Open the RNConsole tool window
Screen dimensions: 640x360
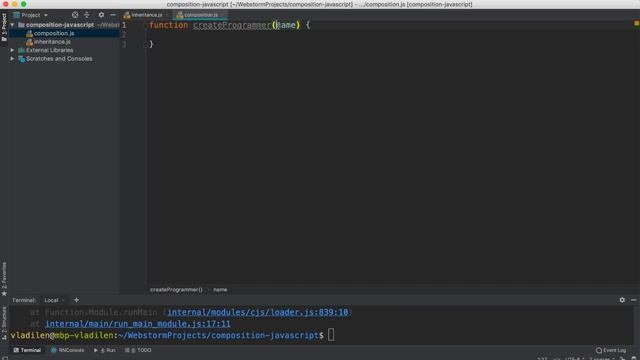[67, 350]
